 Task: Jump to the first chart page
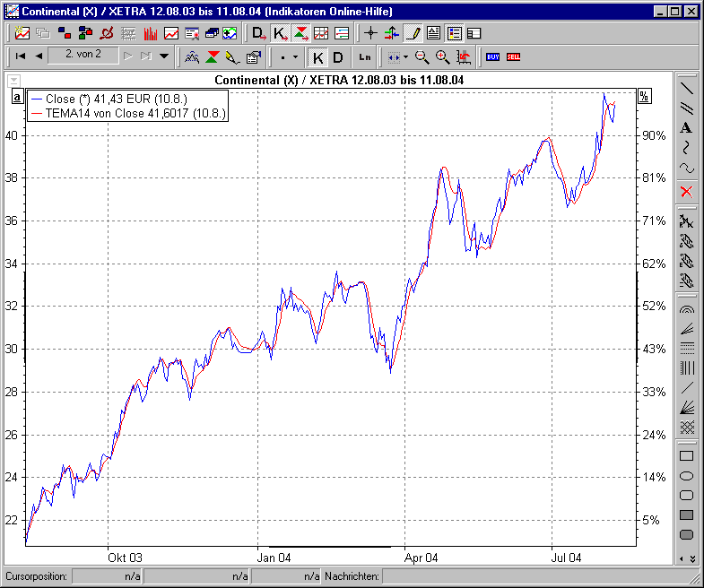(20, 56)
